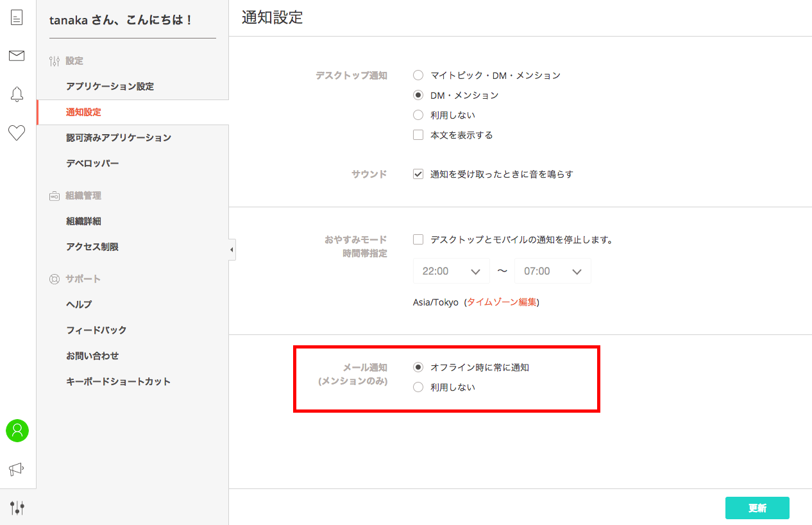Open the document feed icon in left rail

point(17,17)
